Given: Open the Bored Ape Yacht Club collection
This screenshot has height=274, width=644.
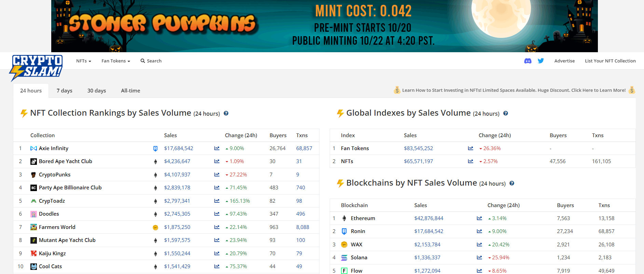Looking at the screenshot, I should [66, 161].
